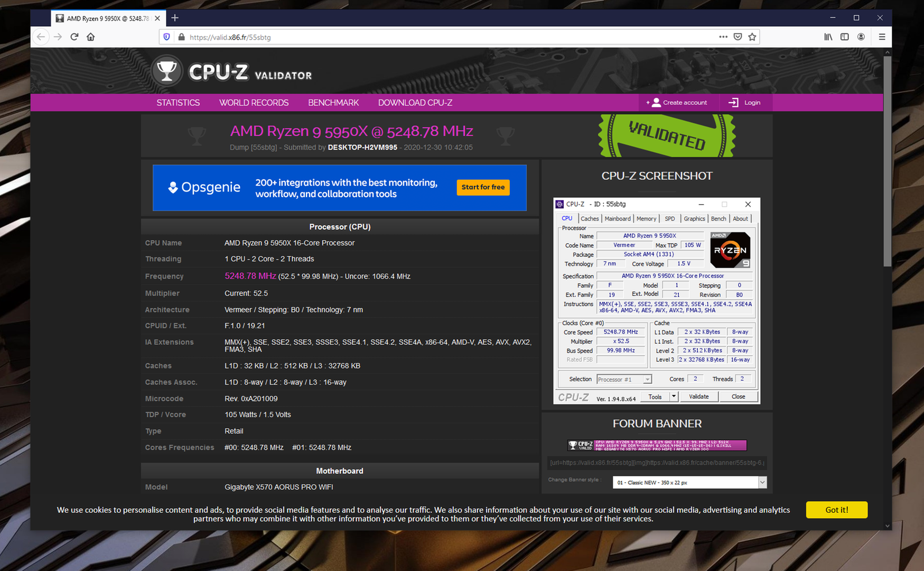Click the About tab in CPU-Z screenshot

(x=740, y=219)
